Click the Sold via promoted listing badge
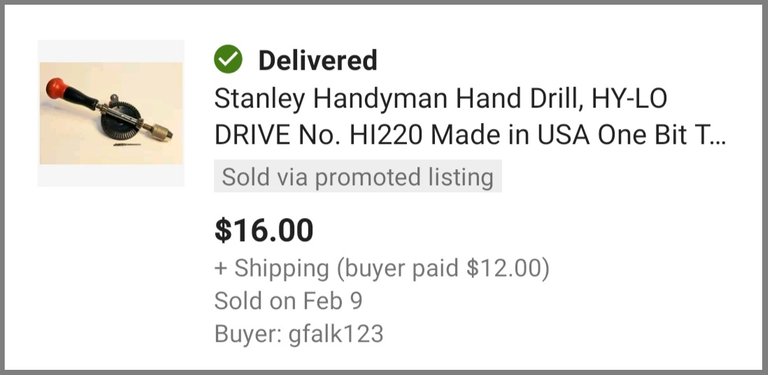768x375 pixels. pyautogui.click(x=358, y=176)
